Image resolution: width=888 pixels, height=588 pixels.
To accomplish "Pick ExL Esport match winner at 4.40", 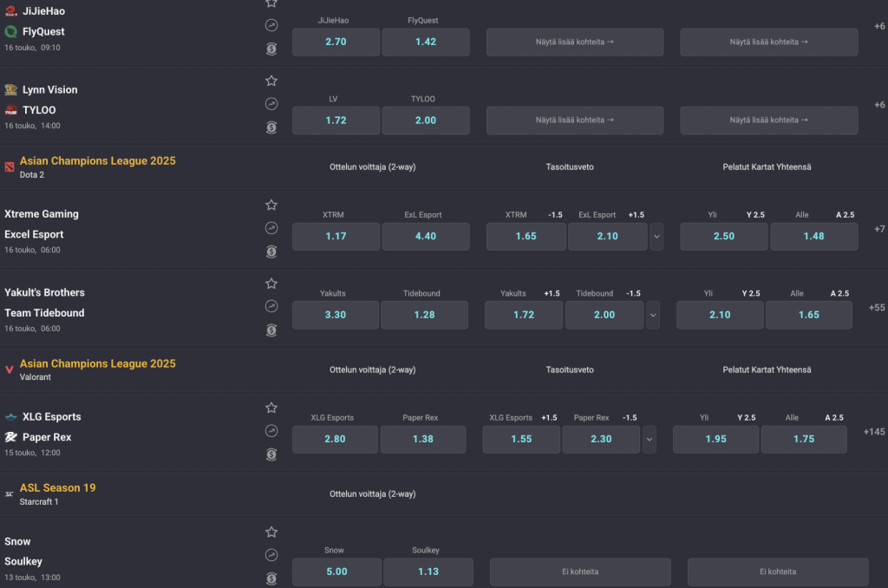I will [x=426, y=236].
